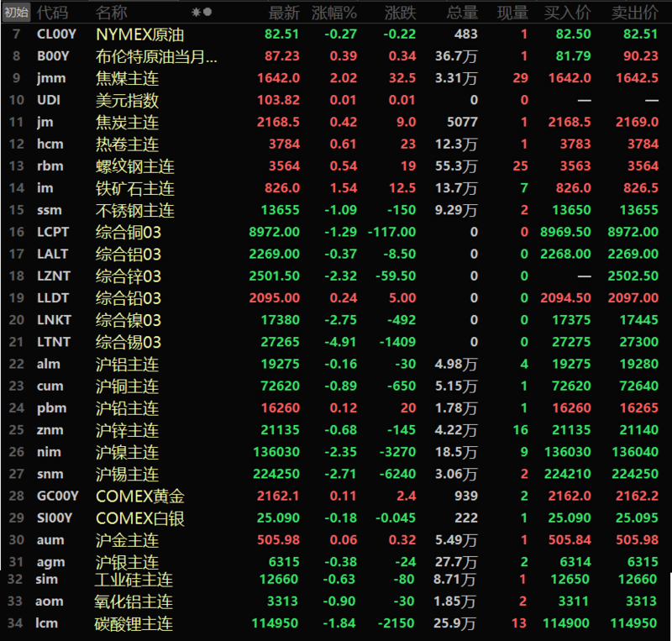
Task: Sort table by 涨幅% column header
Action: tap(334, 13)
